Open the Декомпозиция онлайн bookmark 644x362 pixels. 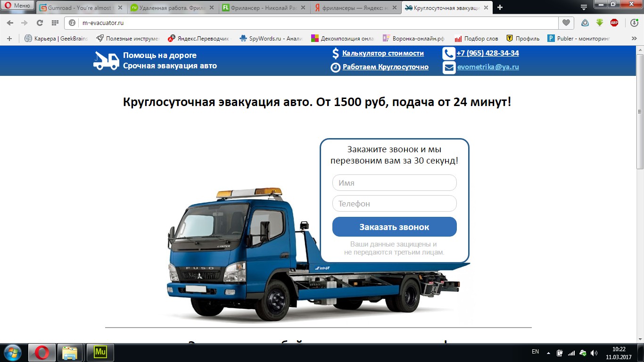coord(343,39)
